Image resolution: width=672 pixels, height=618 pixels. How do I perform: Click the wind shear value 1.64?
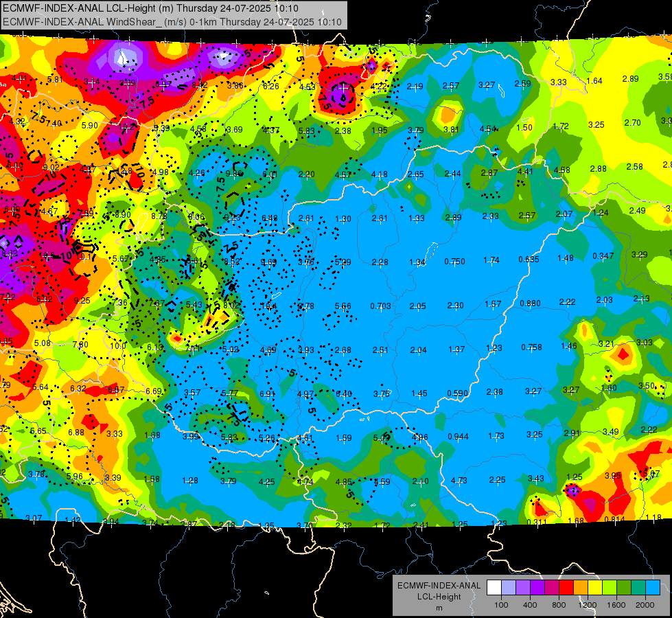[594, 80]
